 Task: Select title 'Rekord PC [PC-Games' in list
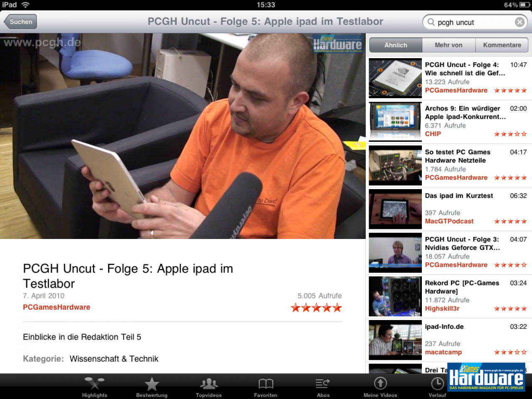(462, 283)
